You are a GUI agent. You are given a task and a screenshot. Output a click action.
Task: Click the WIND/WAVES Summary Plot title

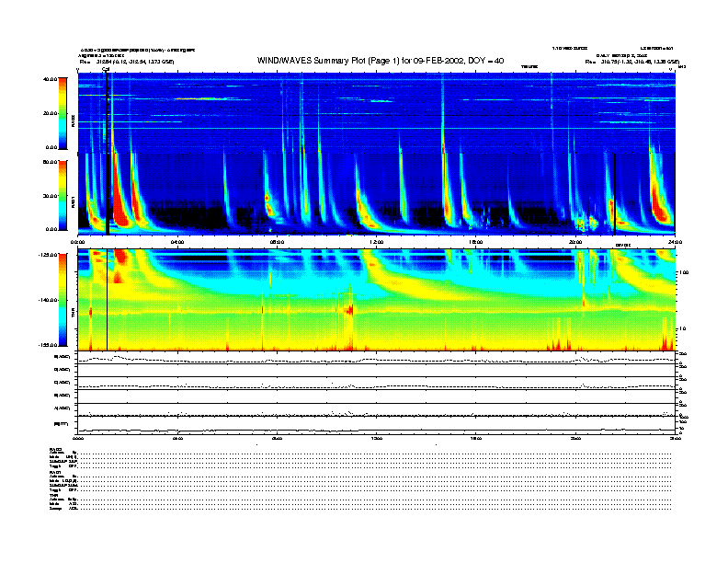tap(381, 61)
